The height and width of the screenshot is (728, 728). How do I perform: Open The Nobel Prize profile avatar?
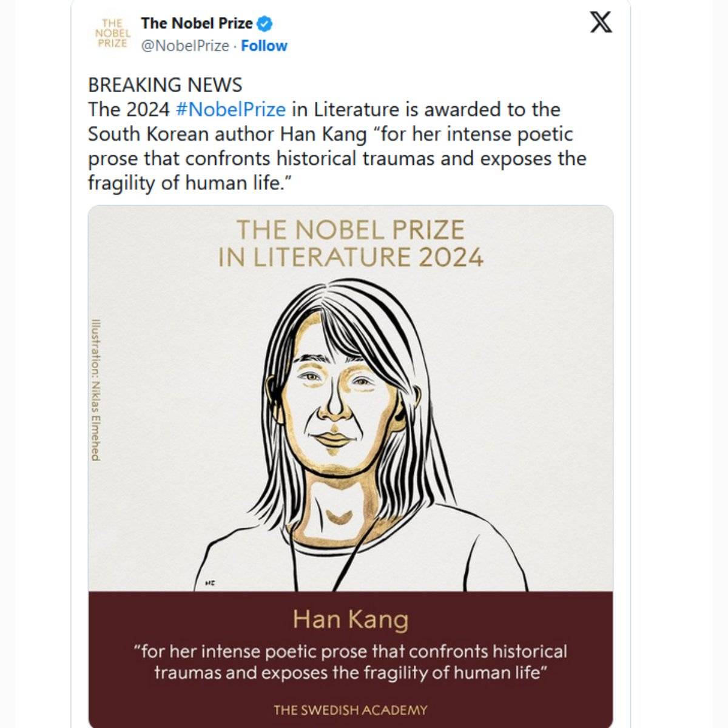click(113, 33)
